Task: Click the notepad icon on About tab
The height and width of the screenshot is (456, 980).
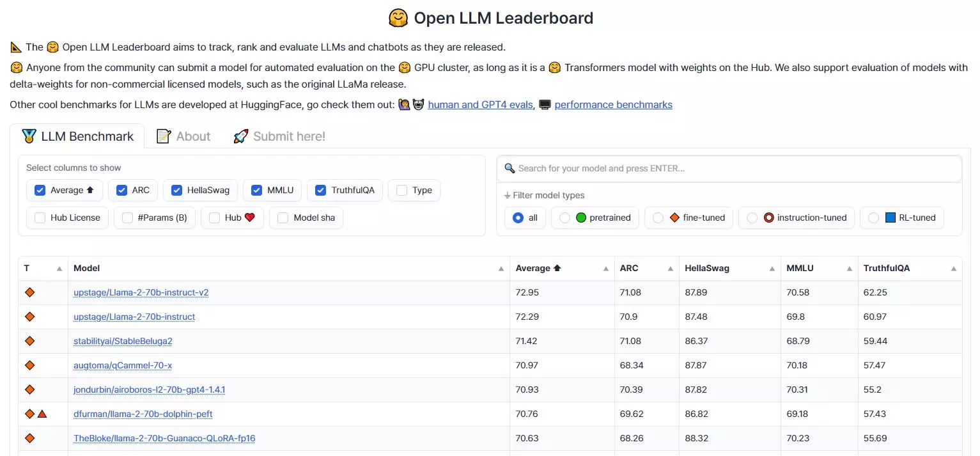Action: [x=164, y=136]
